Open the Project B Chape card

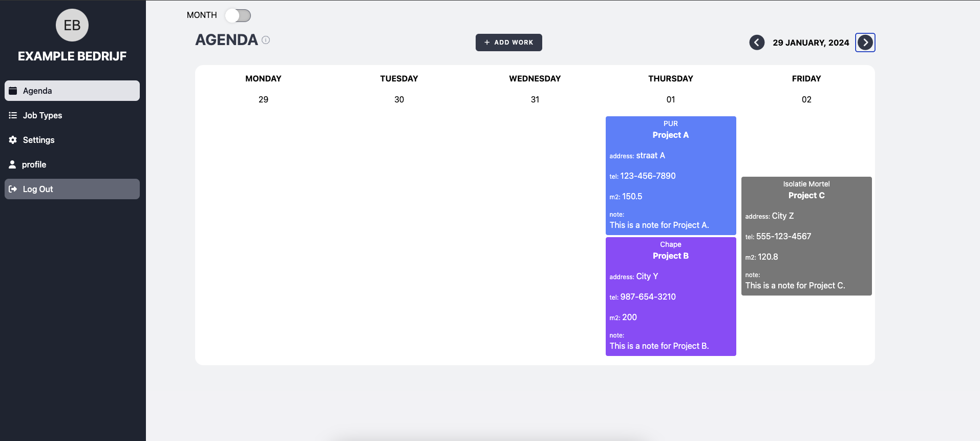pyautogui.click(x=671, y=297)
